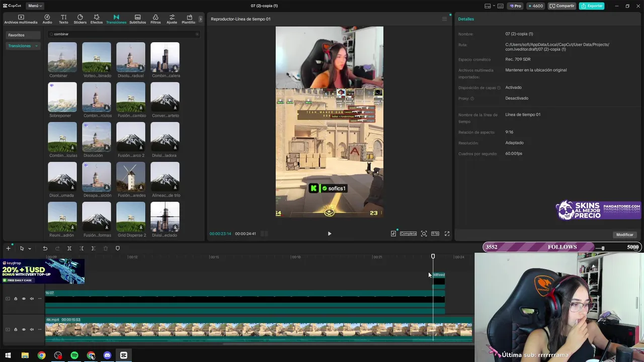
Task: Clear the combinar search text
Action: pos(197,34)
